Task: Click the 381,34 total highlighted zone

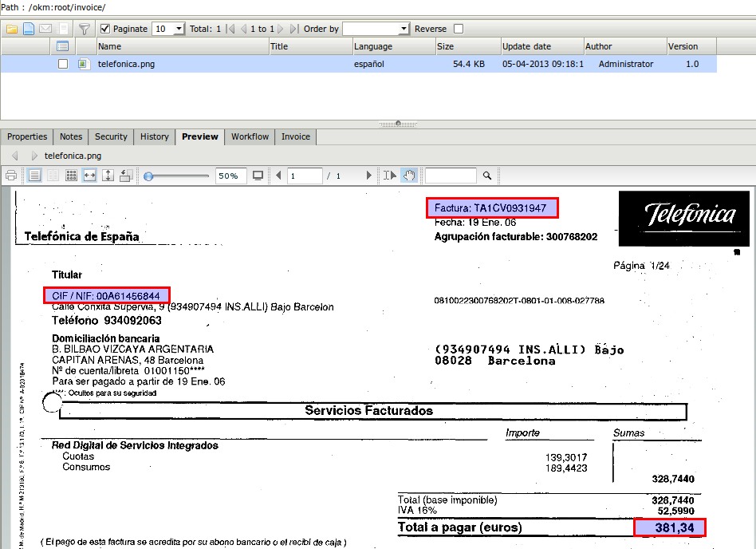Action: point(670,527)
